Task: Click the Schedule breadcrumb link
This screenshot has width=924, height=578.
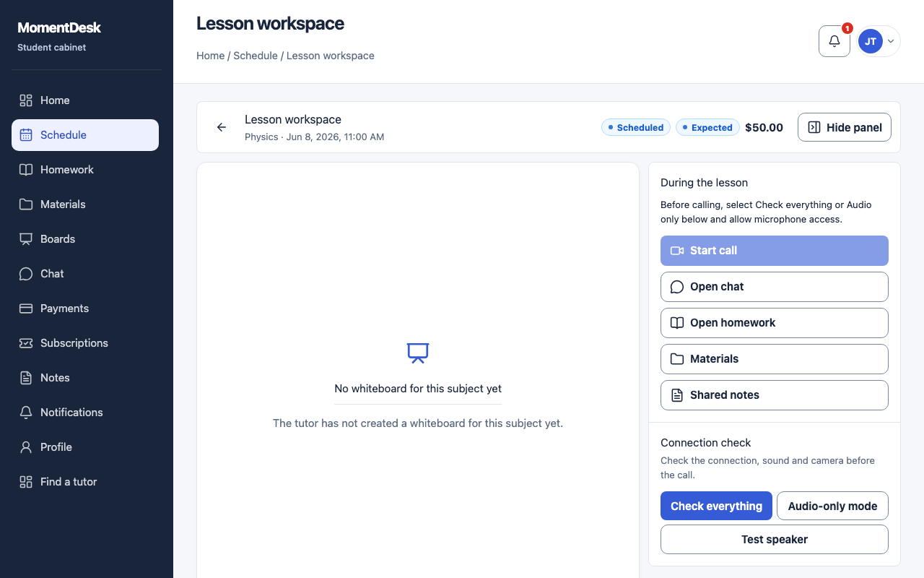Action: tap(256, 56)
